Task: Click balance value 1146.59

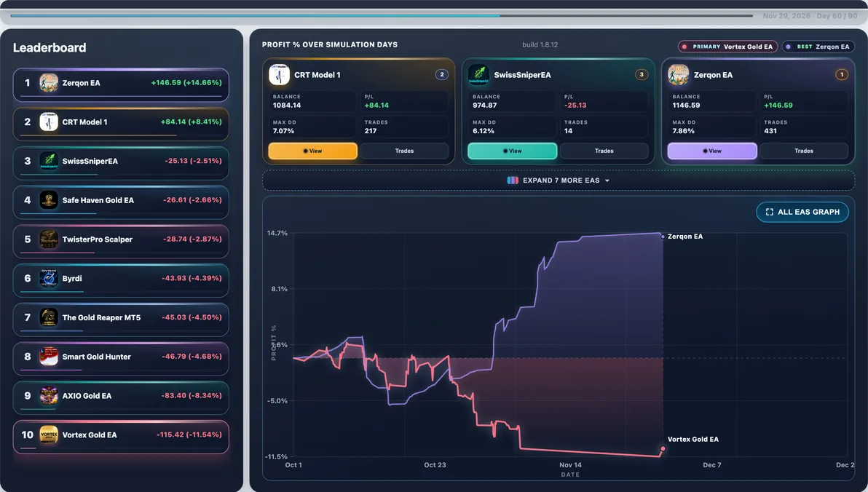Action: [x=686, y=105]
